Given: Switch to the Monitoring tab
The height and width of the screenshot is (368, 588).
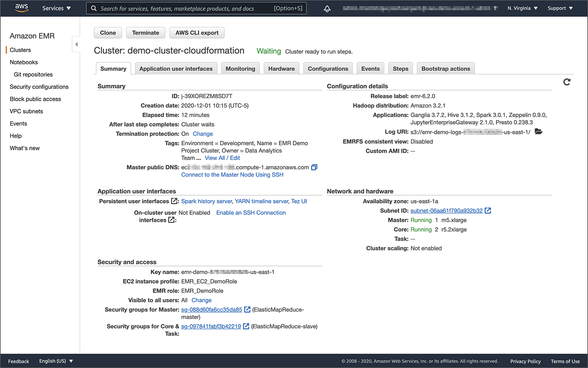Looking at the screenshot, I should click(x=240, y=68).
